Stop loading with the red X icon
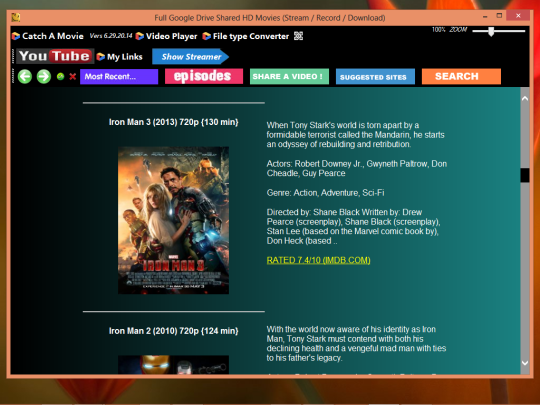Screen dimensions: 540x405 tap(72, 76)
